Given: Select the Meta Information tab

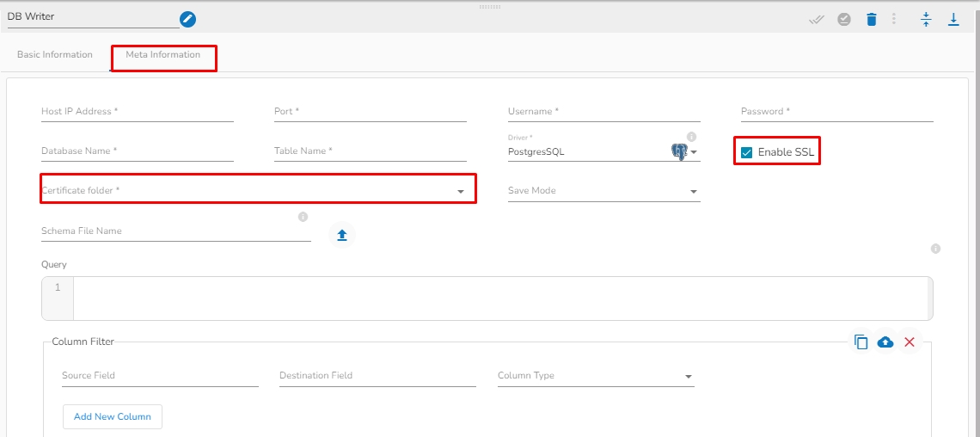Looking at the screenshot, I should click(163, 55).
